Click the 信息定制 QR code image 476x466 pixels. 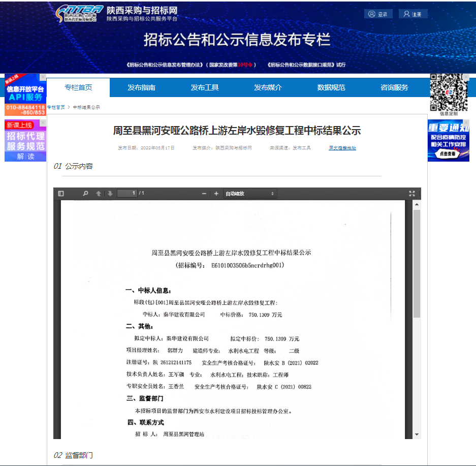coord(449,92)
